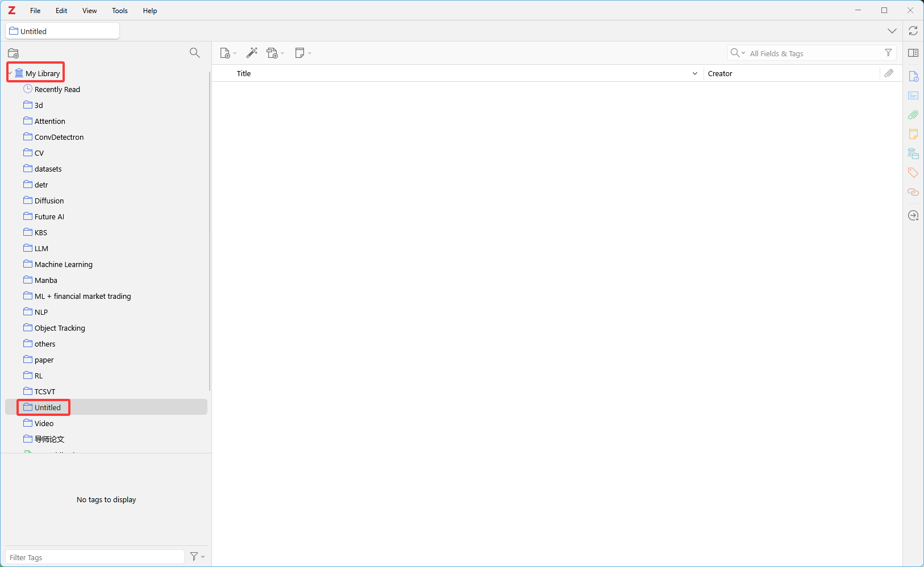
Task: Open the Abstract section icon in sidebar
Action: pos(913,95)
